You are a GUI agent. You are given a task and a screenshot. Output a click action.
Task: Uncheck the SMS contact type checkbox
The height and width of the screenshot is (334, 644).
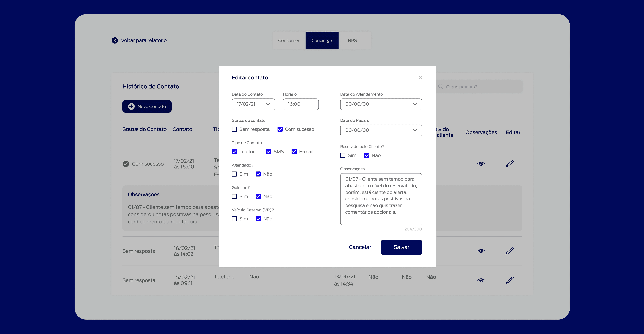tap(268, 152)
